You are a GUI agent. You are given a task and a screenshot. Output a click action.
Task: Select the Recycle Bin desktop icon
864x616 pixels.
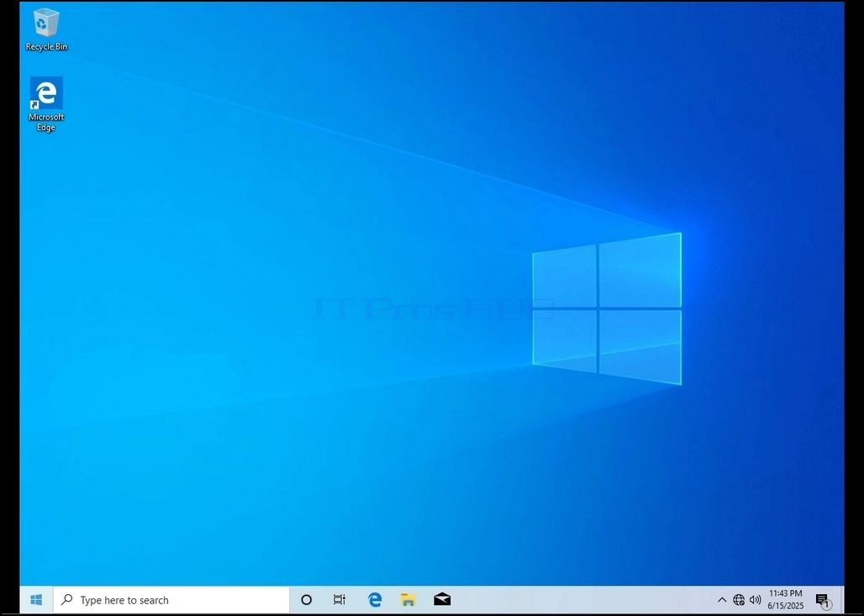point(46,29)
